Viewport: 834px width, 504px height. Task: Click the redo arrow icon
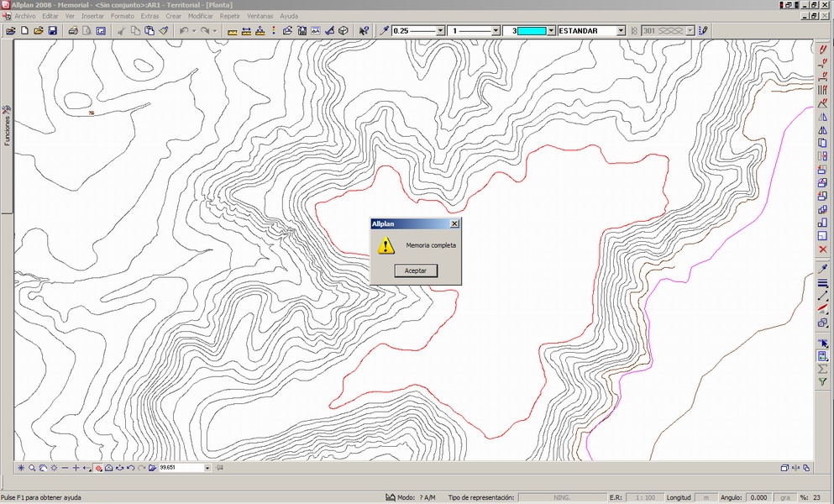205,31
